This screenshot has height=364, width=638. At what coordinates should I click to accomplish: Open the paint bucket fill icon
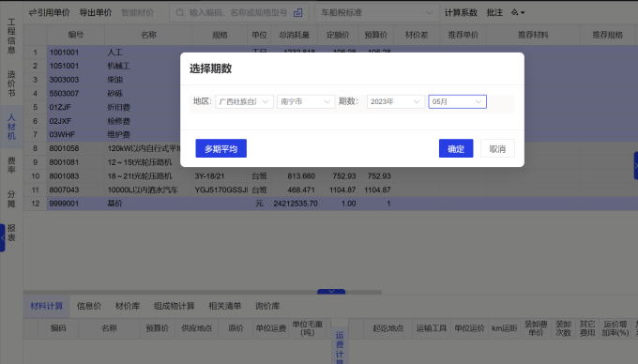(515, 12)
